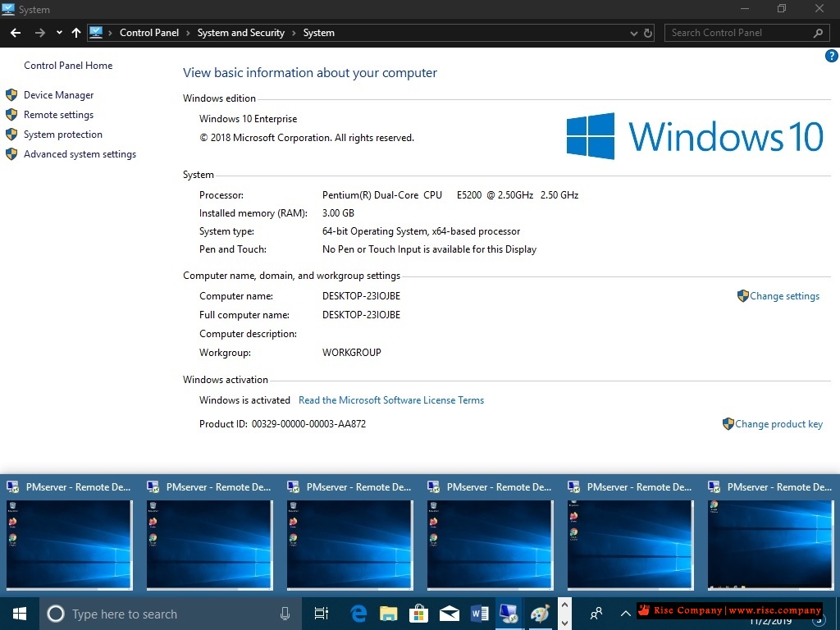Screen dimensions: 840x630
Task: Open Microsoft Store from the taskbar
Action: point(418,614)
